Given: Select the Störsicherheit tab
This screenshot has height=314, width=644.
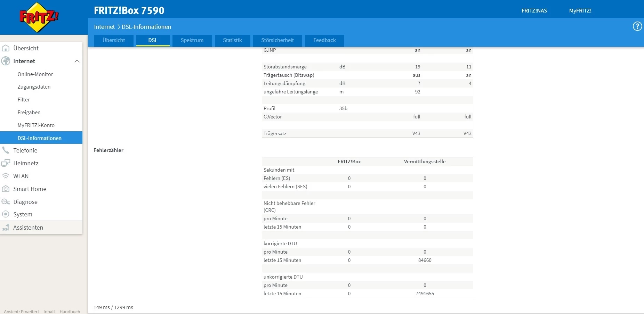Looking at the screenshot, I should (277, 40).
